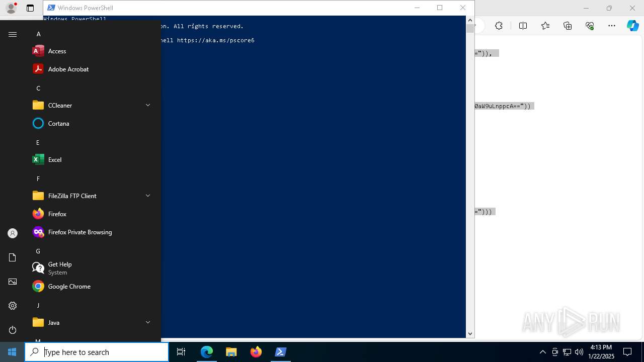Screen dimensions: 644x362
Task: Jump to letter E section header
Action: 38,142
